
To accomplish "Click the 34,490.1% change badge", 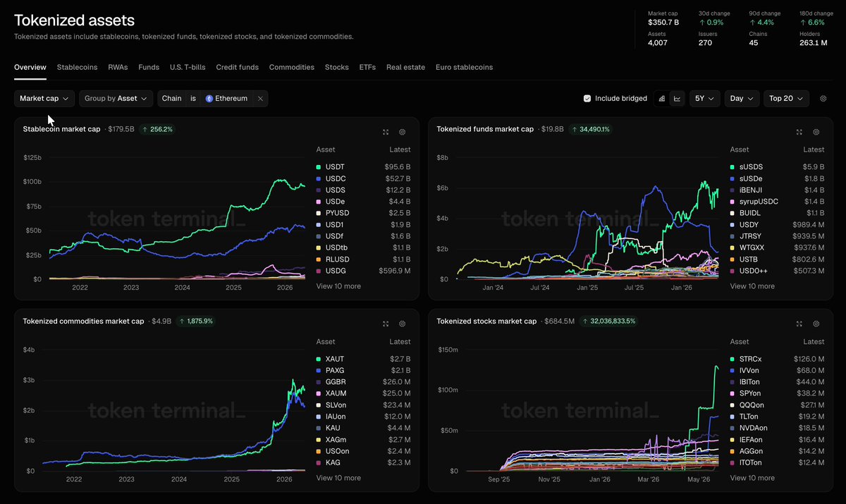I will point(591,130).
